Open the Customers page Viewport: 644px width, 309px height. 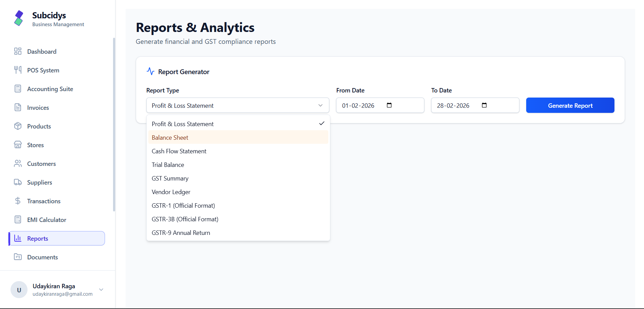(x=57, y=164)
